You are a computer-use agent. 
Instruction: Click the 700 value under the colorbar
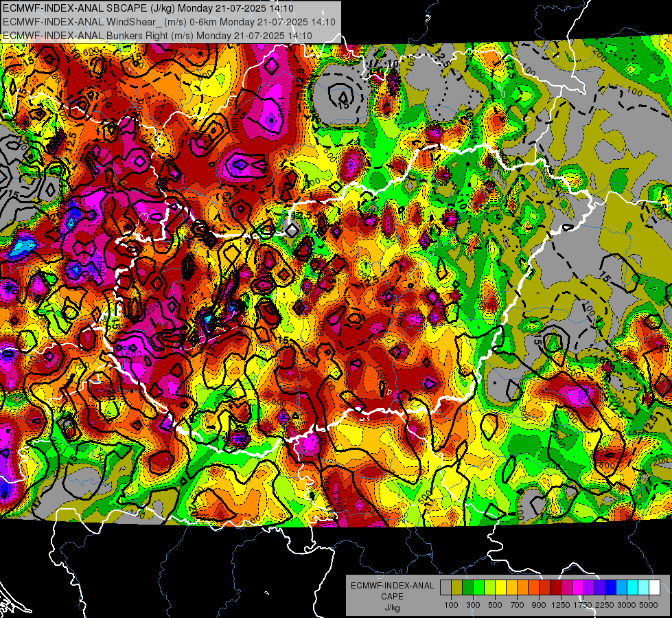click(518, 605)
